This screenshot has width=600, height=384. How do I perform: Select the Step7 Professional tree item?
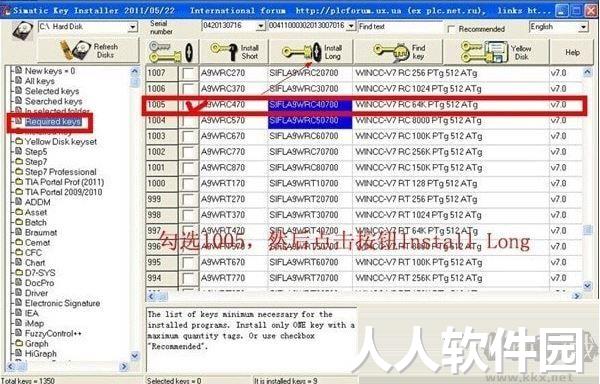point(60,172)
